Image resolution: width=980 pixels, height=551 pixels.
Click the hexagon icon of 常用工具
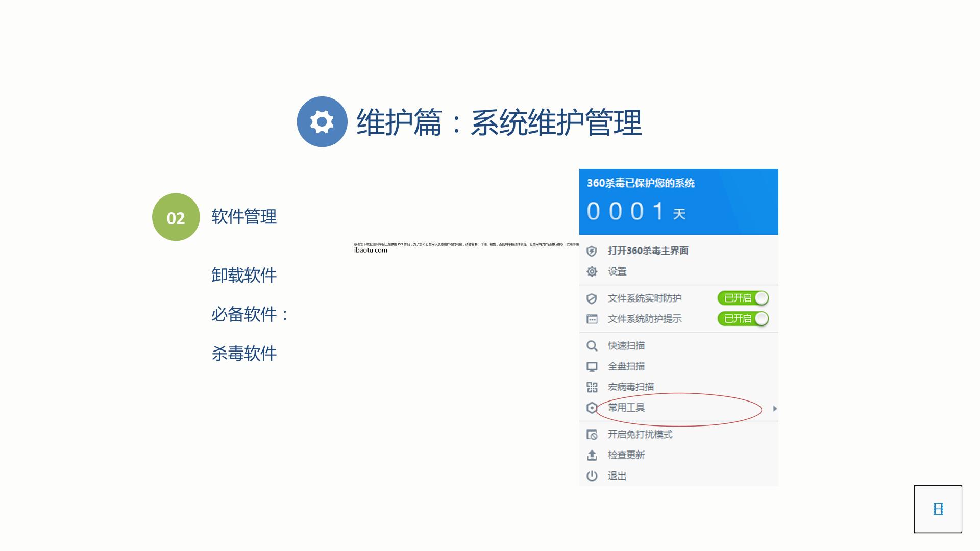pyautogui.click(x=592, y=408)
